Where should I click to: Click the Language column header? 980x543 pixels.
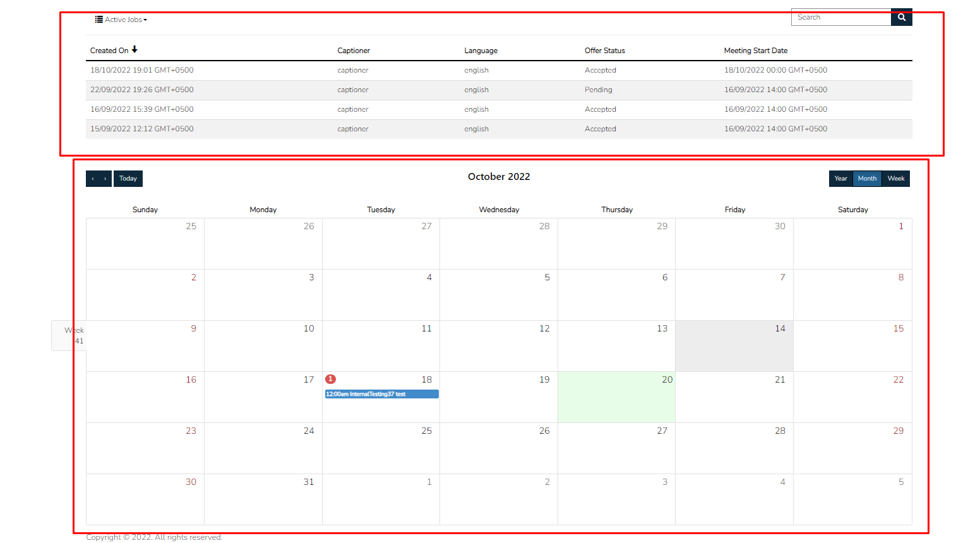[481, 51]
